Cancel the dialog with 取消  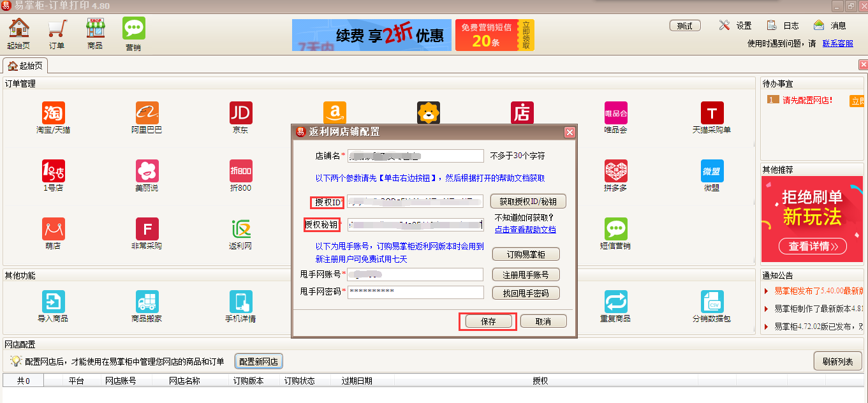543,321
